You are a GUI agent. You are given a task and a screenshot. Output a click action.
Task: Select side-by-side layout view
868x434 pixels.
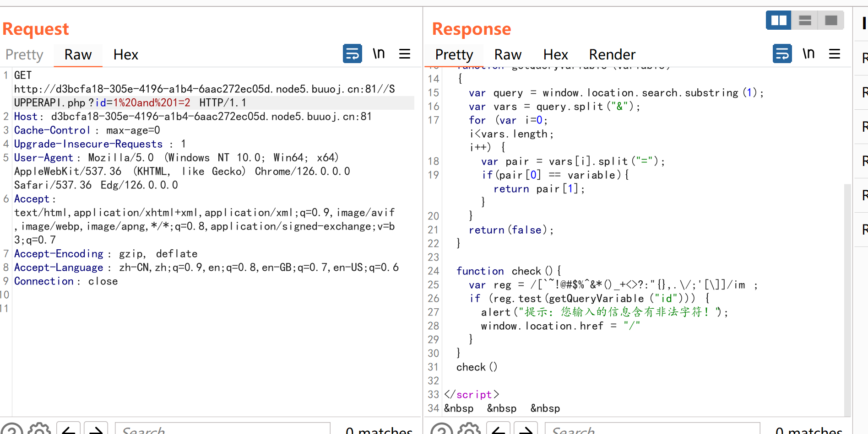coord(778,20)
